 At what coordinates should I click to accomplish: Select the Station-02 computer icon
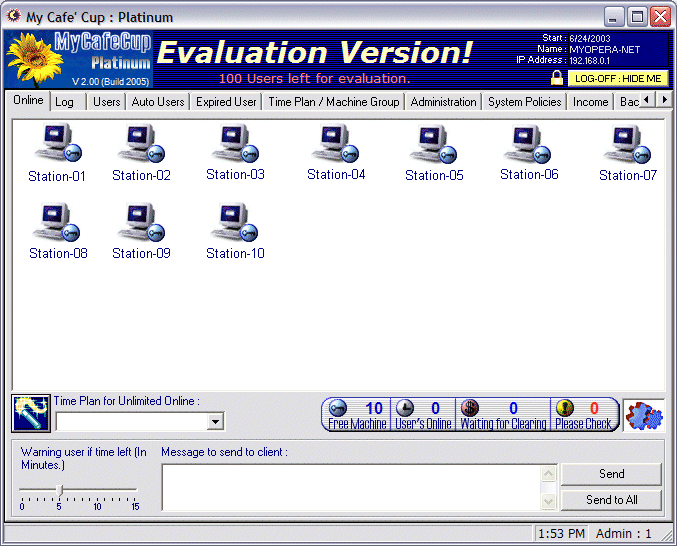pyautogui.click(x=141, y=143)
